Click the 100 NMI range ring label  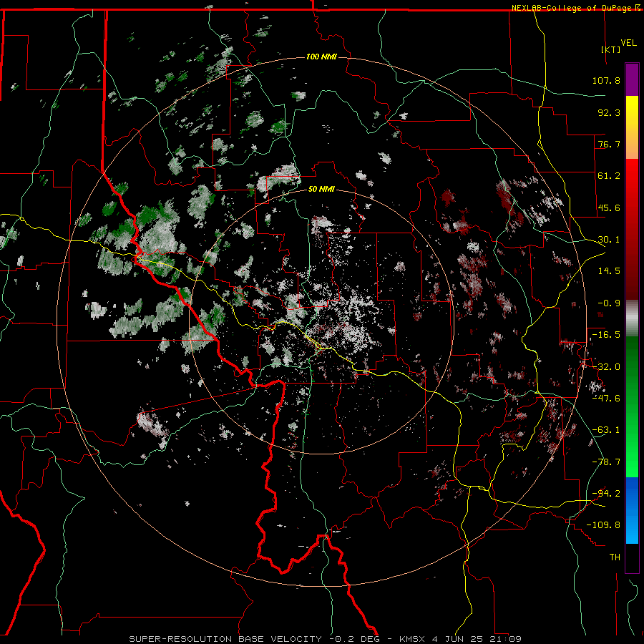(321, 57)
